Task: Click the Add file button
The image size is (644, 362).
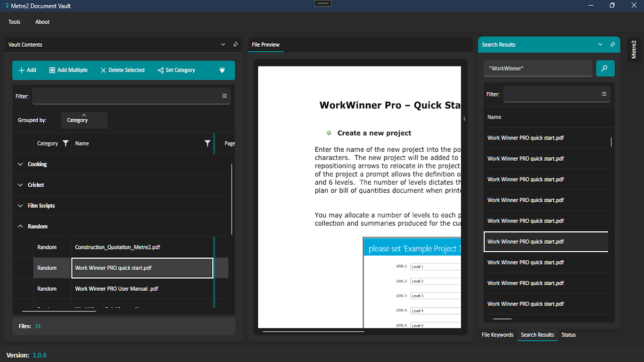Action: pos(27,70)
